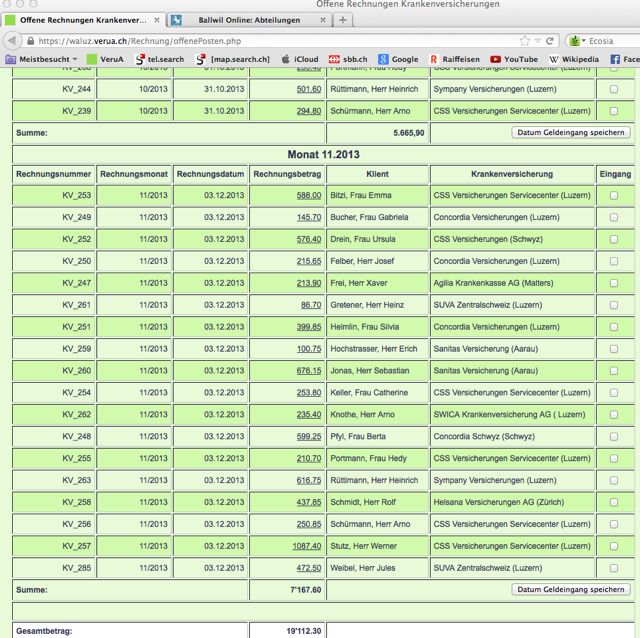Open the iCloud bookmark
Image resolution: width=640 pixels, height=638 pixels.
tap(299, 59)
